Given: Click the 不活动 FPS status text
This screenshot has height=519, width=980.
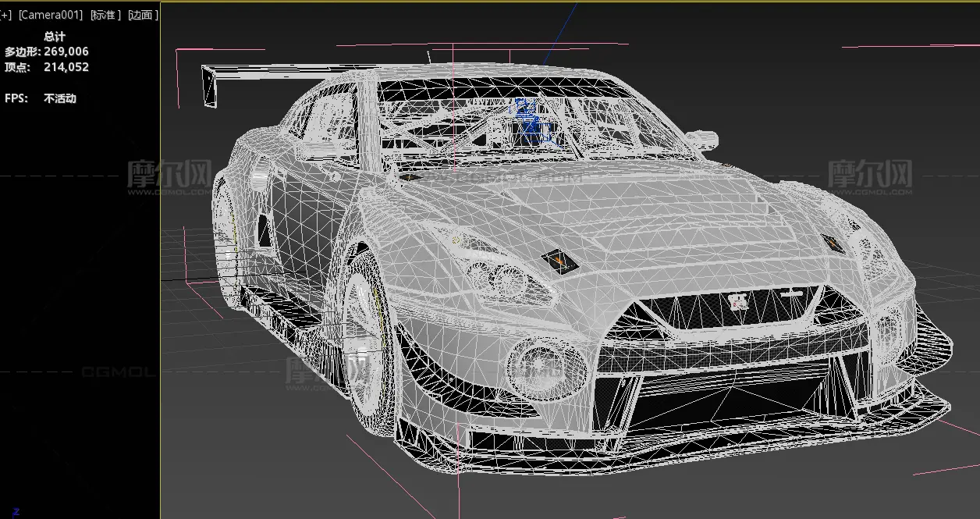Looking at the screenshot, I should pyautogui.click(x=60, y=98).
